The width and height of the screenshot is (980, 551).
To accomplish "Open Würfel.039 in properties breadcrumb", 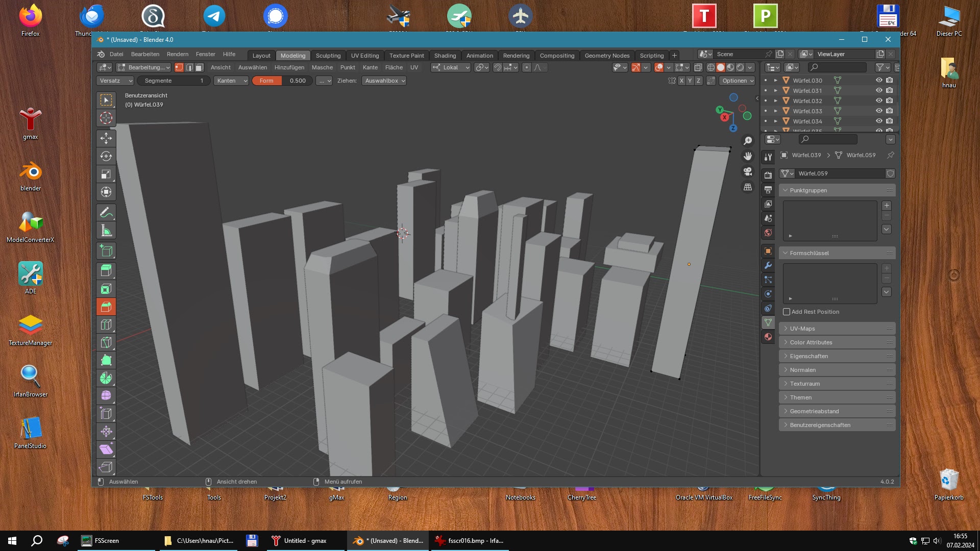I will pyautogui.click(x=806, y=155).
